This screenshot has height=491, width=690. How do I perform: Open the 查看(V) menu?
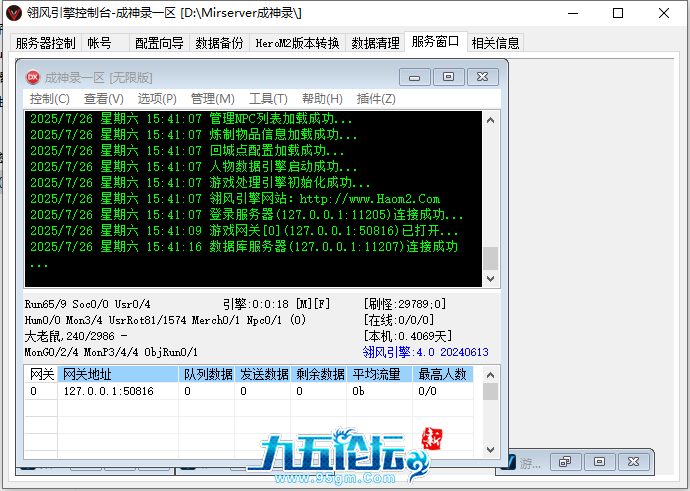click(103, 99)
